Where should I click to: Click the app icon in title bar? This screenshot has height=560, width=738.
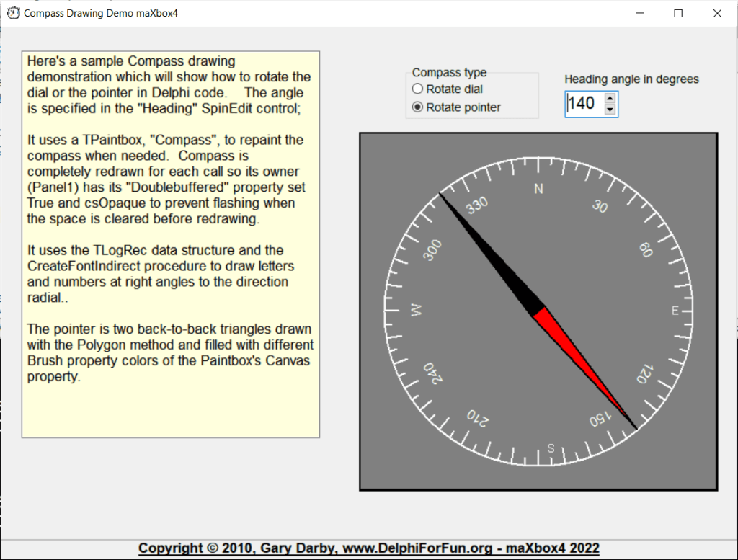13,13
